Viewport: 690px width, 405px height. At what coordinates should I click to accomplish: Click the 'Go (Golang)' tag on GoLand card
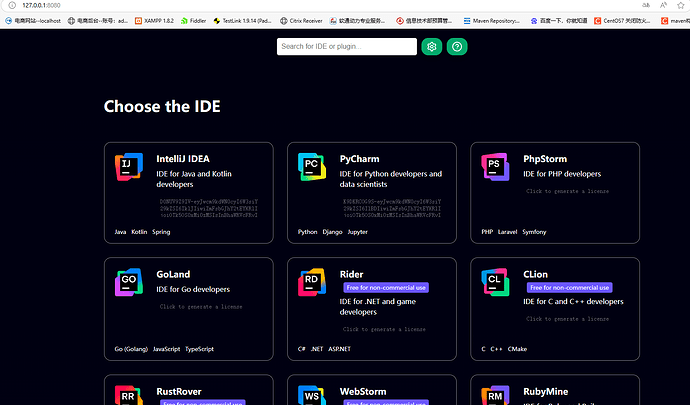click(131, 349)
